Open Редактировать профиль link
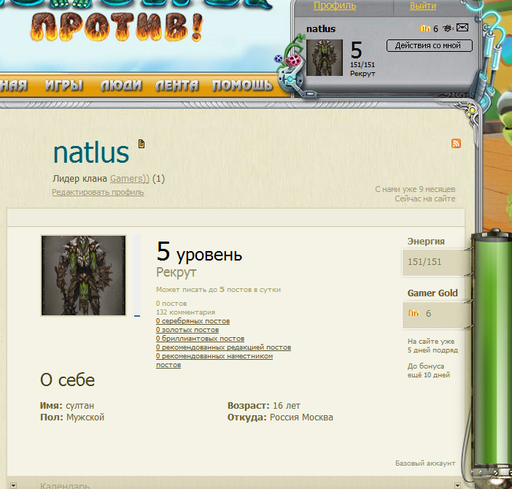This screenshot has width=512, height=489. [x=98, y=192]
